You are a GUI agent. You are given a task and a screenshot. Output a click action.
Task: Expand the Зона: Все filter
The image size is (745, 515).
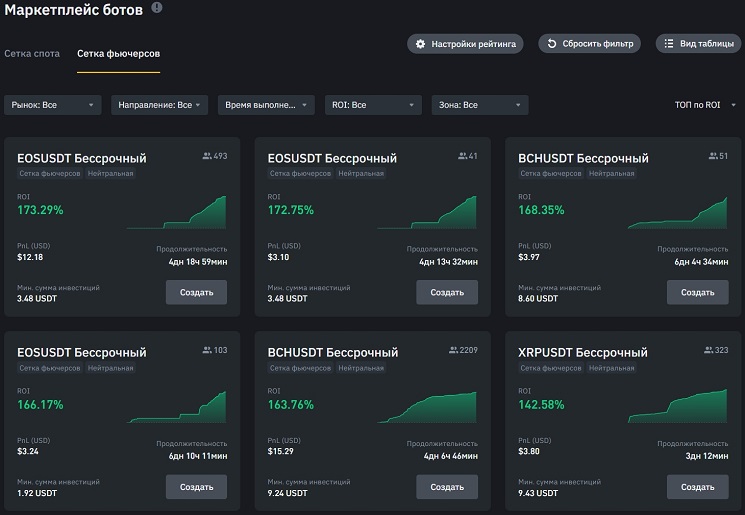click(x=479, y=105)
